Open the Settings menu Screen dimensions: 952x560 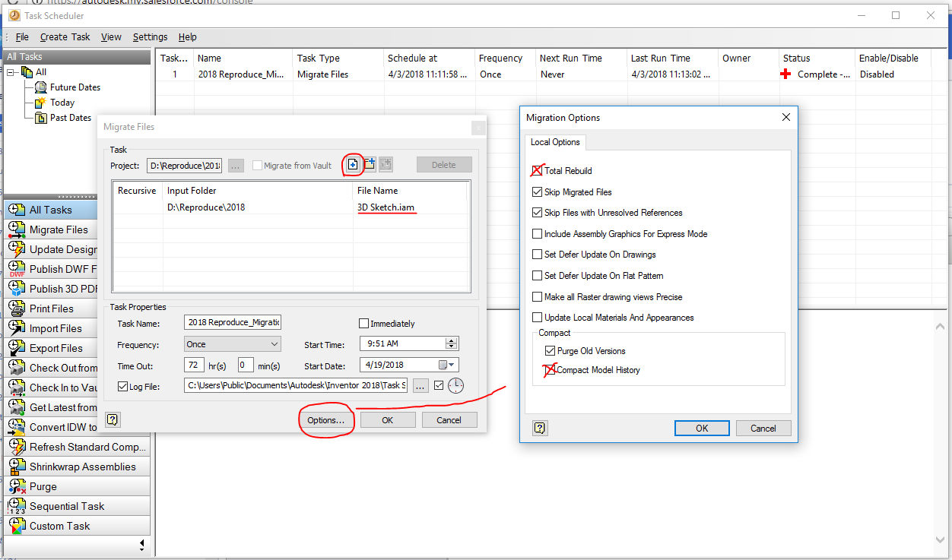[x=150, y=36]
